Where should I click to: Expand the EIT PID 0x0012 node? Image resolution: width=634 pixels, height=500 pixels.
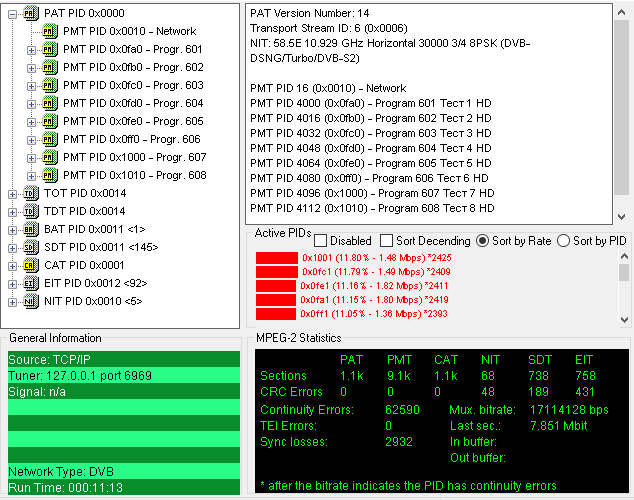(x=13, y=284)
